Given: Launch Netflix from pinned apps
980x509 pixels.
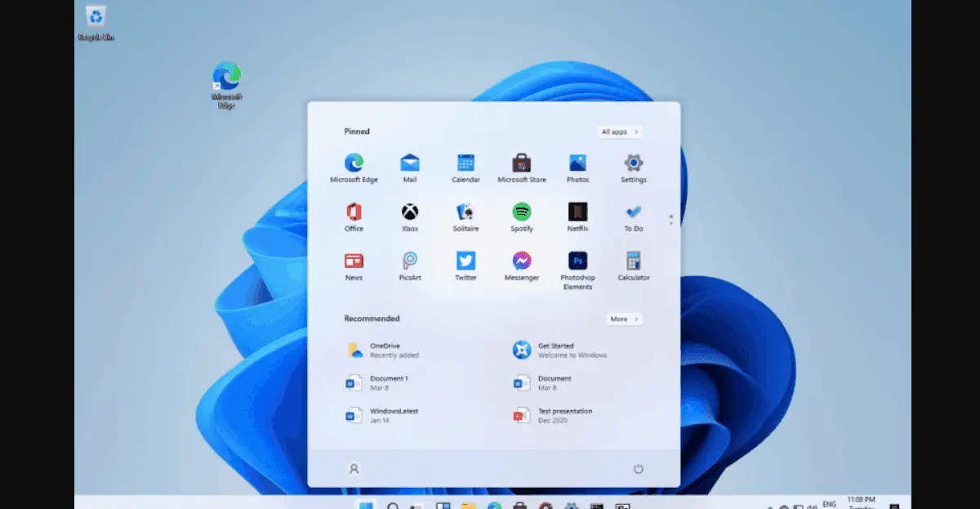Looking at the screenshot, I should coord(577,217).
